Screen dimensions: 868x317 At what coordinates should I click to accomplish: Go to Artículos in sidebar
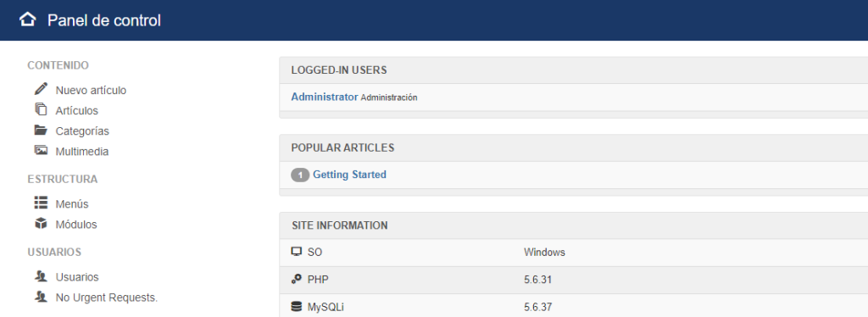coord(76,111)
